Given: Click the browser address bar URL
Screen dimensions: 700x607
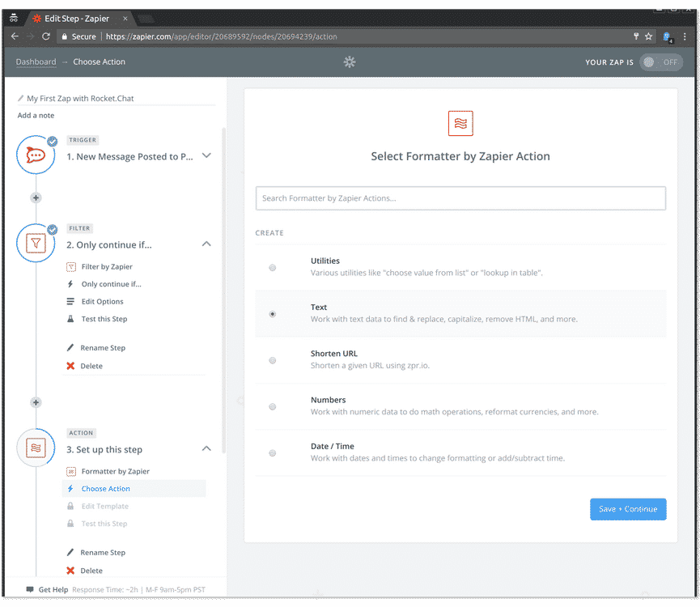Looking at the screenshot, I should pyautogui.click(x=221, y=36).
